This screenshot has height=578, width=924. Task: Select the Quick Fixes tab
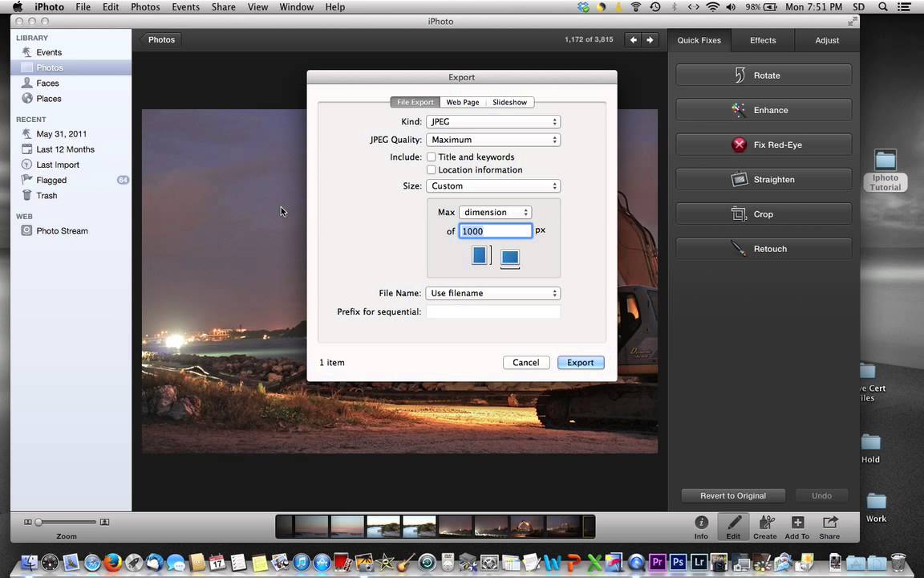(699, 40)
